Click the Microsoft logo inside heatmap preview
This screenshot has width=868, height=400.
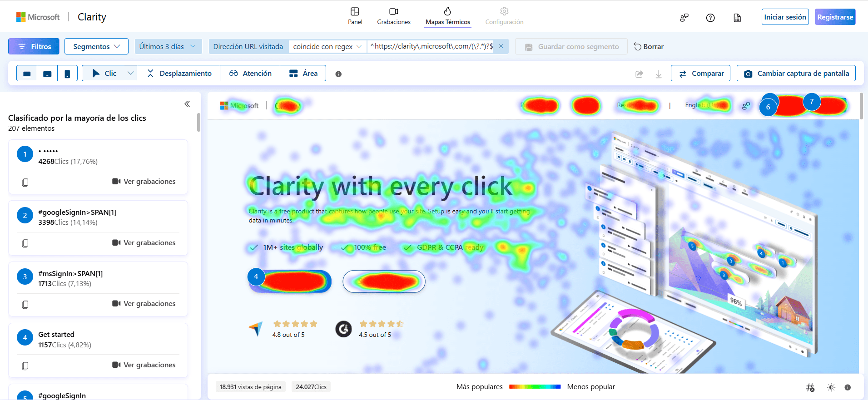[239, 106]
